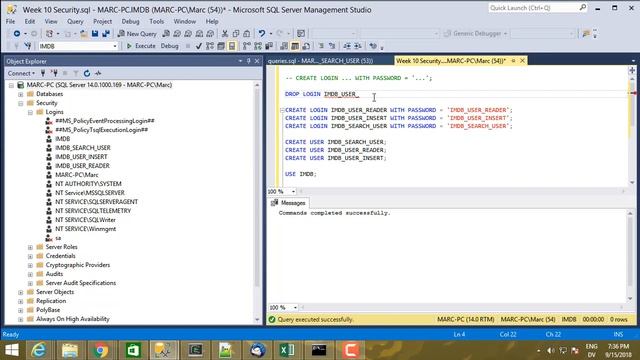The image size is (640, 360).
Task: Click the Activity Monitor icon in Object Explorer
Action: 98,73
